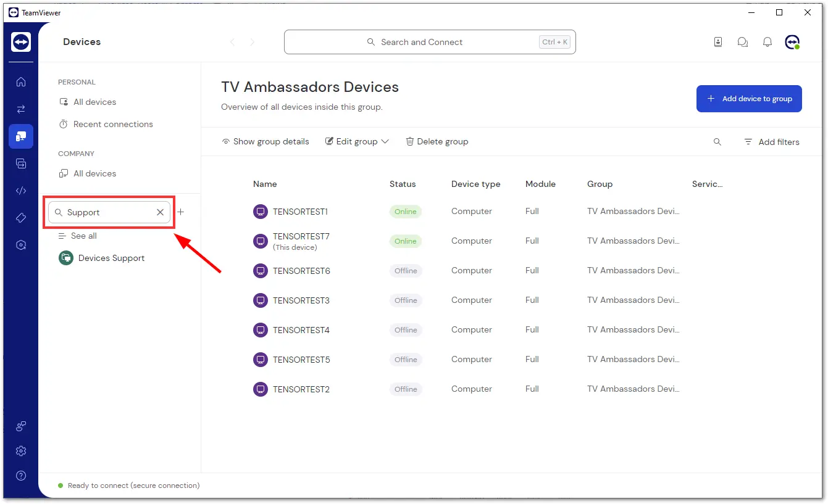The height and width of the screenshot is (504, 828).
Task: Click the TeamViewer logo in the sidebar top
Action: coord(21,42)
